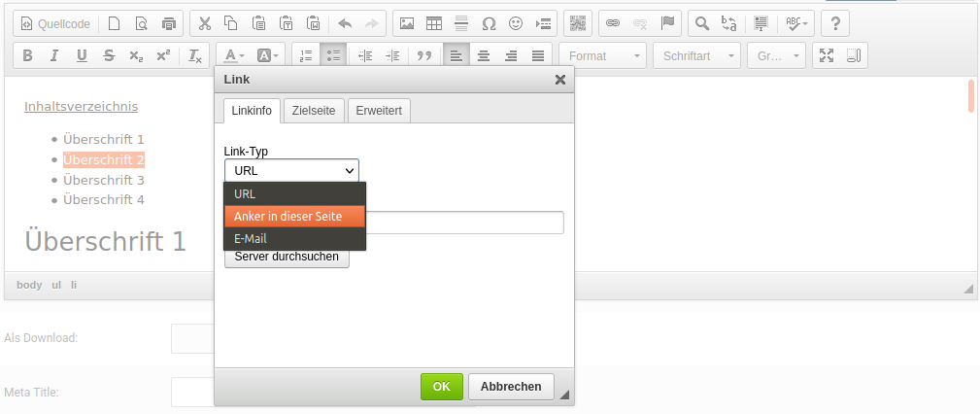Viewport: 980px width, 414px height.
Task: Switch to the Erweitert tab
Action: 380,111
